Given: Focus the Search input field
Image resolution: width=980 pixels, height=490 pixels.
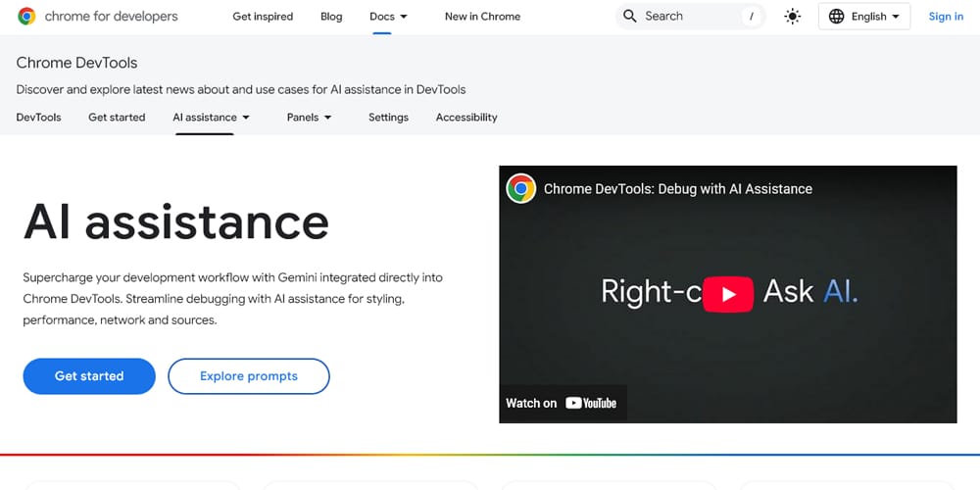Looking at the screenshot, I should pos(691,17).
